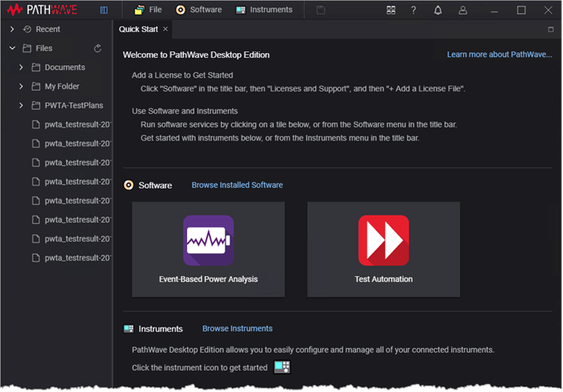Click the Recent clock icon

(27, 29)
